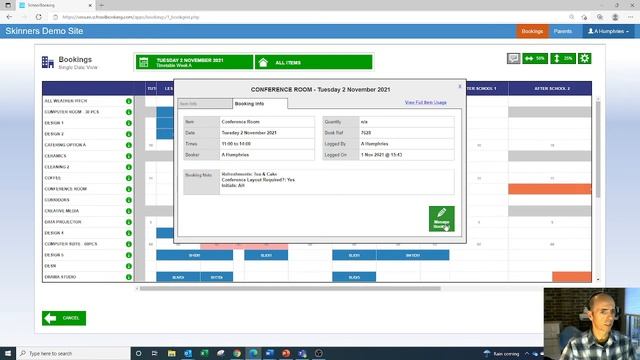Open the All Items filter button
This screenshot has height=360, width=640.
point(313,62)
